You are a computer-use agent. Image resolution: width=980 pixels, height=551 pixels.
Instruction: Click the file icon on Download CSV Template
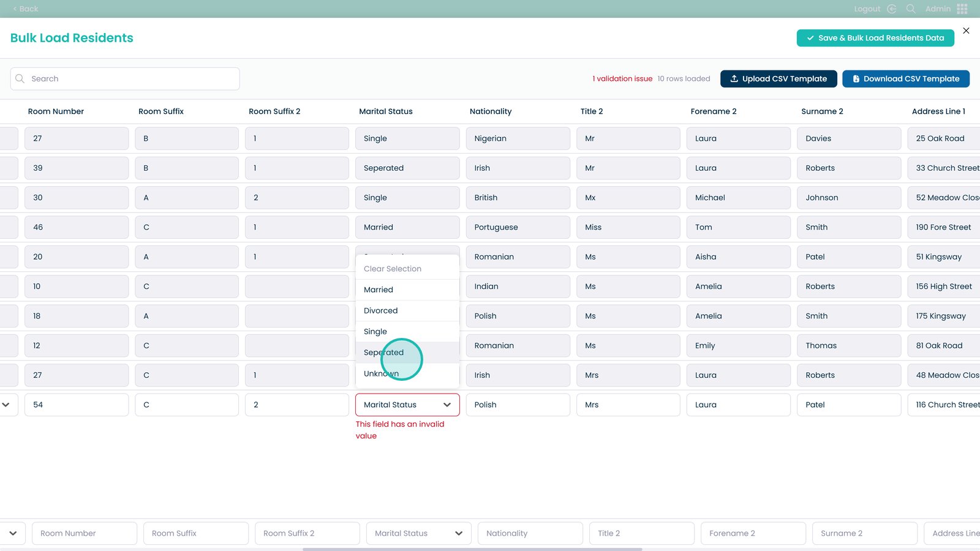(856, 79)
